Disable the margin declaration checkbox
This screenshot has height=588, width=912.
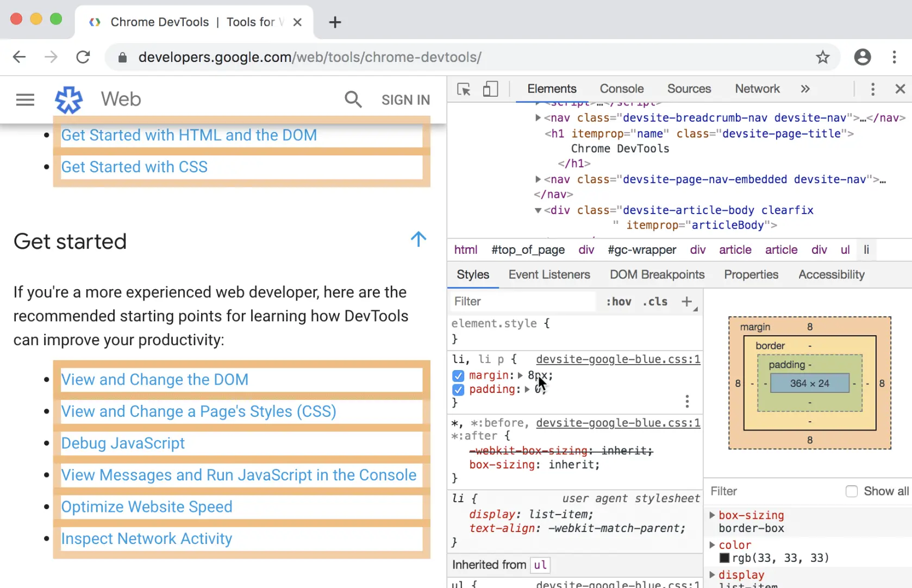pyautogui.click(x=458, y=376)
